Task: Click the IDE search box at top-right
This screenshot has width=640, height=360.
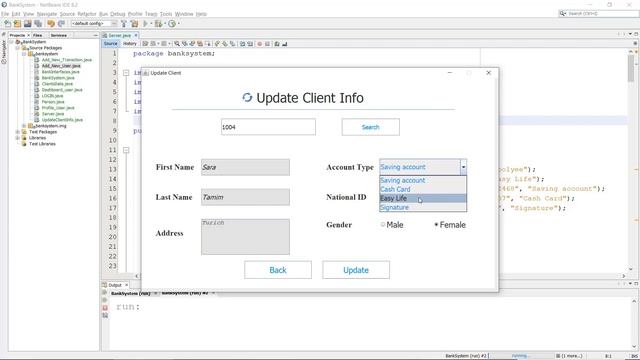Action: coord(599,13)
